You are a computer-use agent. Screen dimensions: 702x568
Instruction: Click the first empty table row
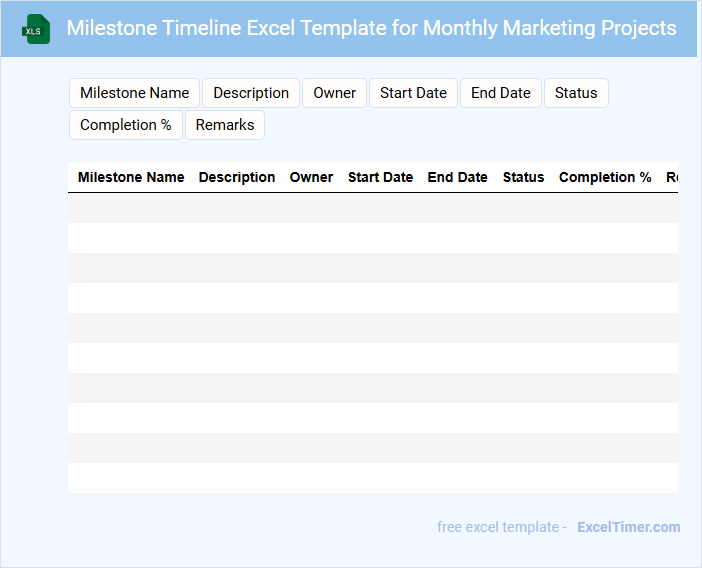[372, 208]
